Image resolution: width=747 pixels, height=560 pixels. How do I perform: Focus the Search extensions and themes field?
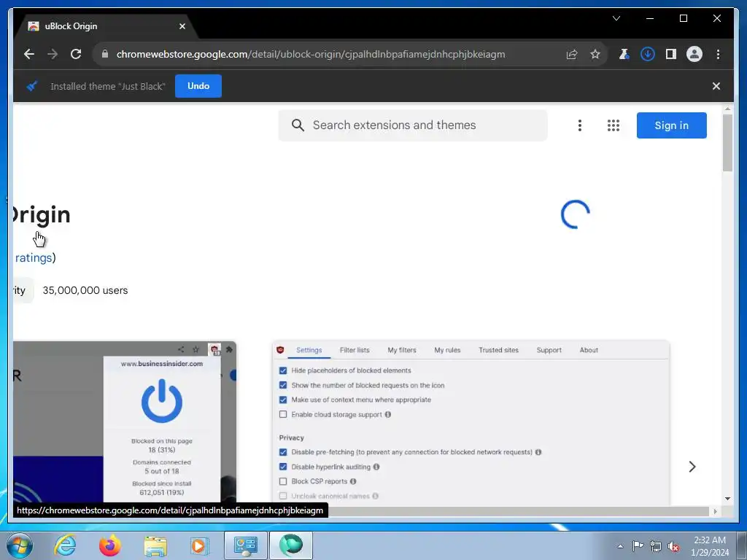[x=413, y=125]
